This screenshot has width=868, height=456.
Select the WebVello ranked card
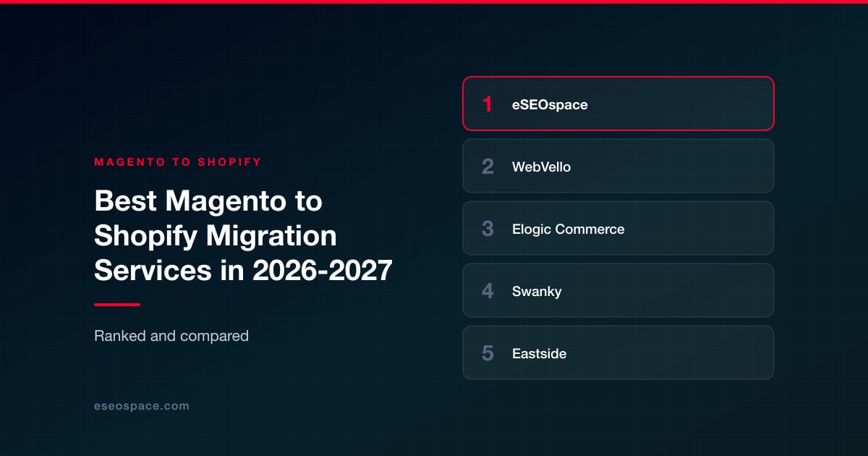click(x=618, y=166)
